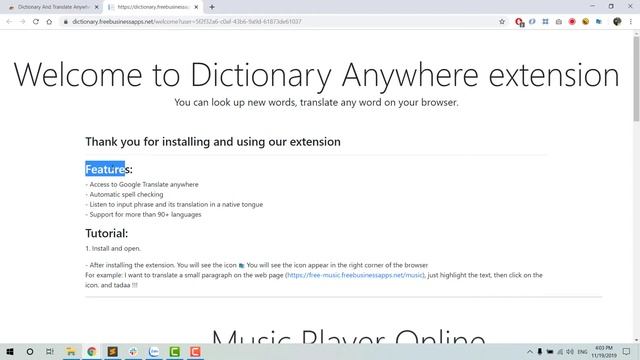The image size is (640, 360).
Task: Open the Action Center notifications
Action: (x=627, y=351)
